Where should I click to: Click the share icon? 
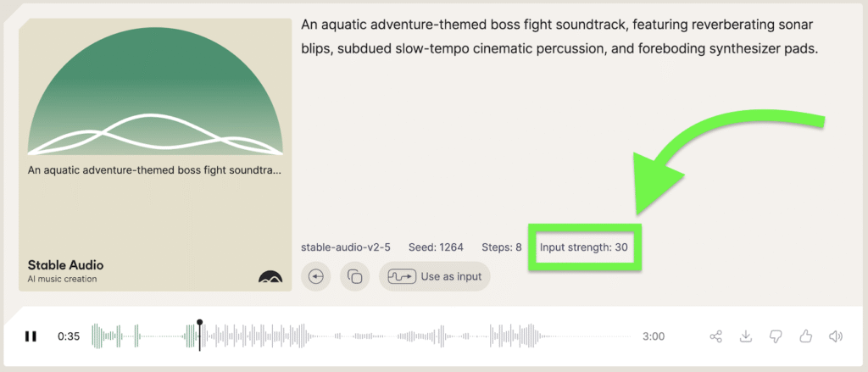click(716, 336)
